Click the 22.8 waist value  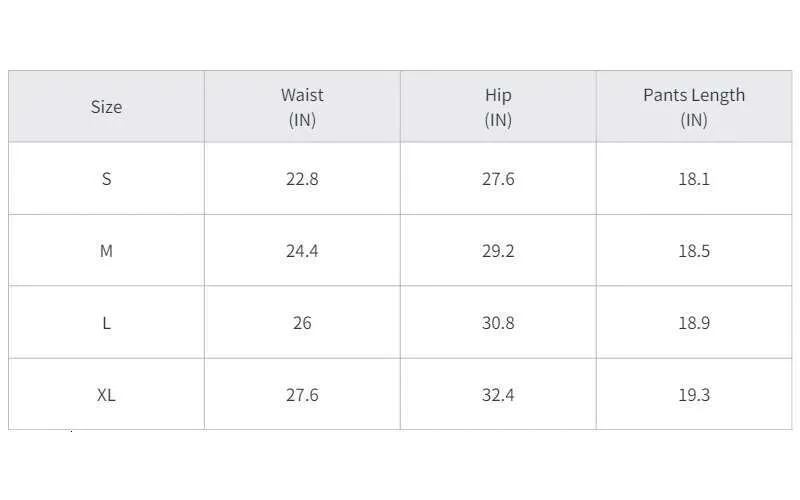302,179
